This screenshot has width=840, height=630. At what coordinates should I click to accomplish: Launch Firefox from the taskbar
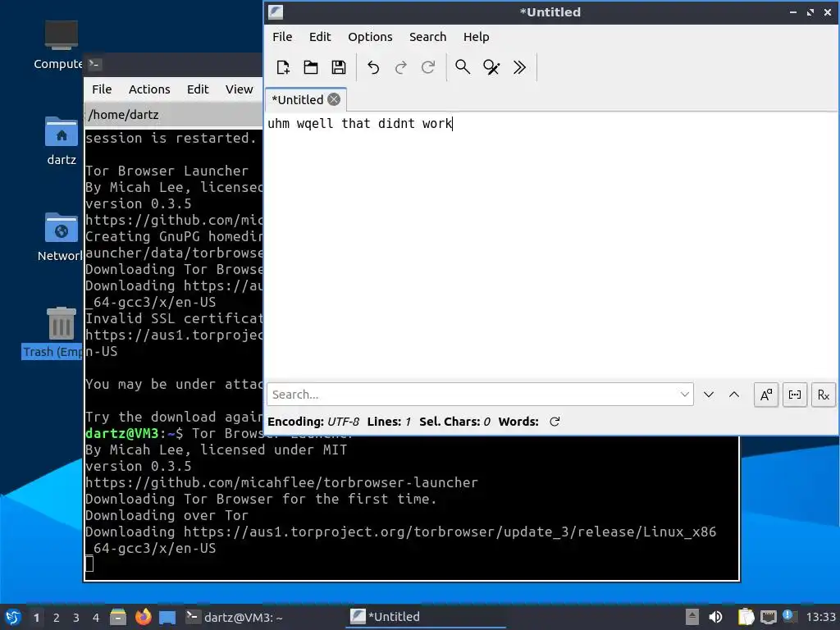(x=143, y=617)
